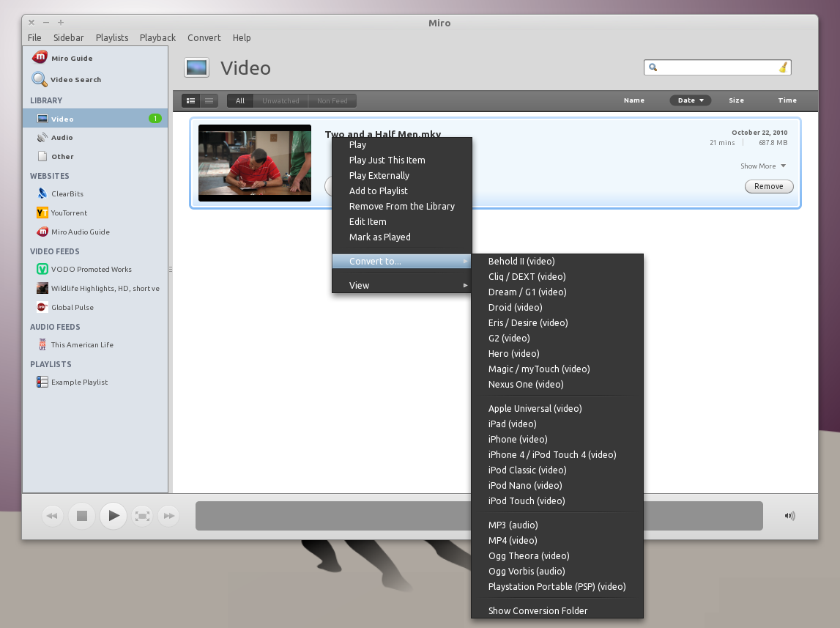
Task: Click the stop playback button
Action: click(x=81, y=515)
